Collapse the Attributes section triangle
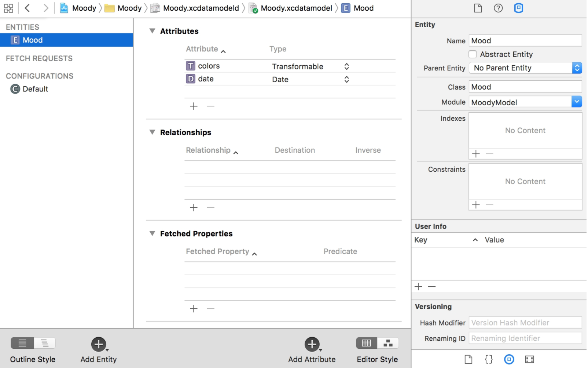Screen dimensions: 588x370 [152, 31]
